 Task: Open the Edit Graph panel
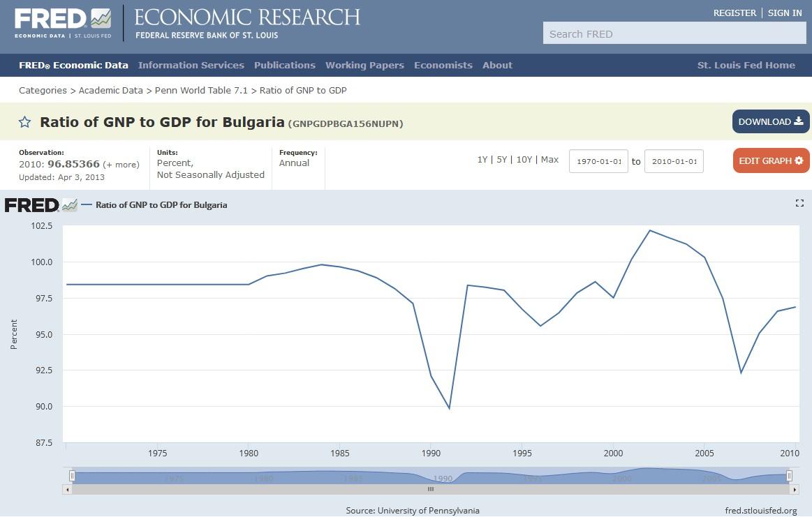point(771,160)
